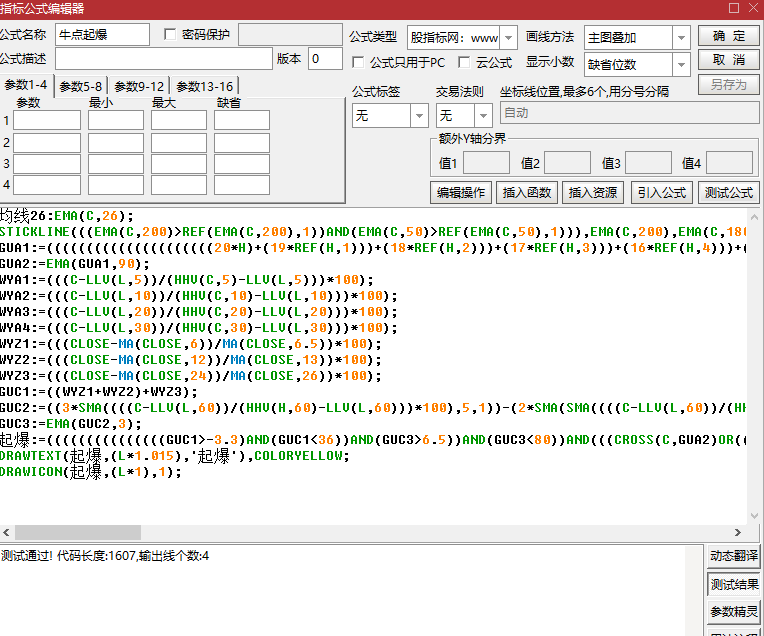Click the 坐标线位置 field showing 自动
Image resolution: width=764 pixels, height=636 pixels.
[x=630, y=113]
